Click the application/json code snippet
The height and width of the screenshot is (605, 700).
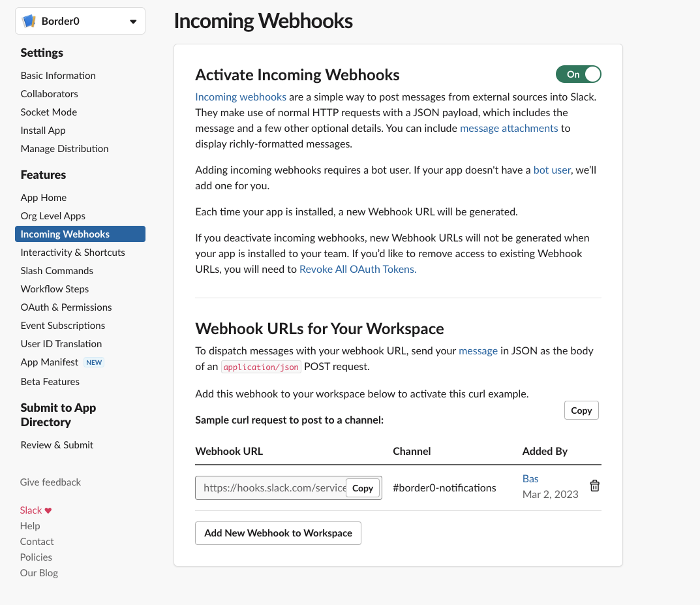261,367
